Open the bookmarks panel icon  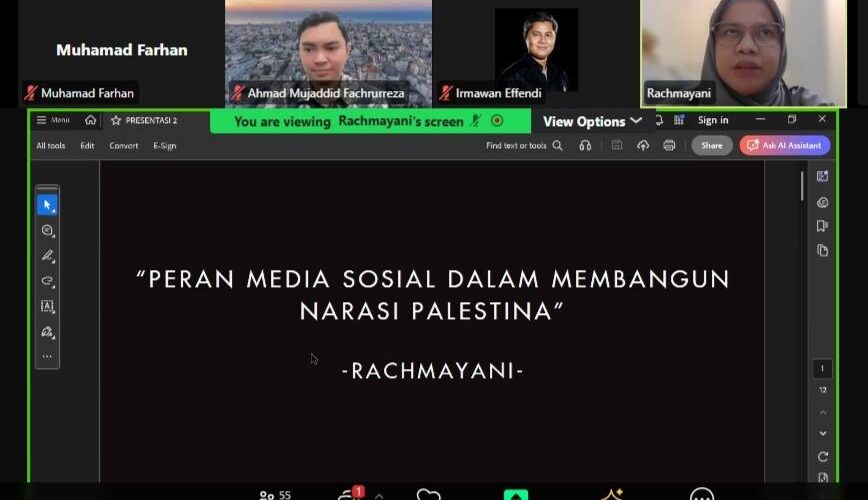(x=822, y=226)
